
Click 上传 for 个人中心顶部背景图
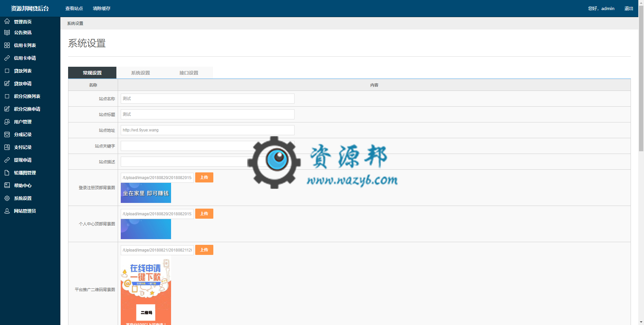204,214
